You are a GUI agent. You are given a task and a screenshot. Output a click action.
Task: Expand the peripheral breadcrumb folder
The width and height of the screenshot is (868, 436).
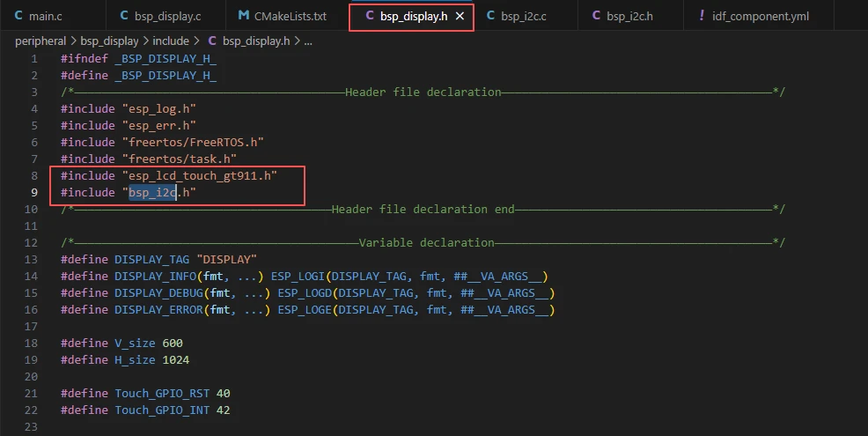coord(40,41)
